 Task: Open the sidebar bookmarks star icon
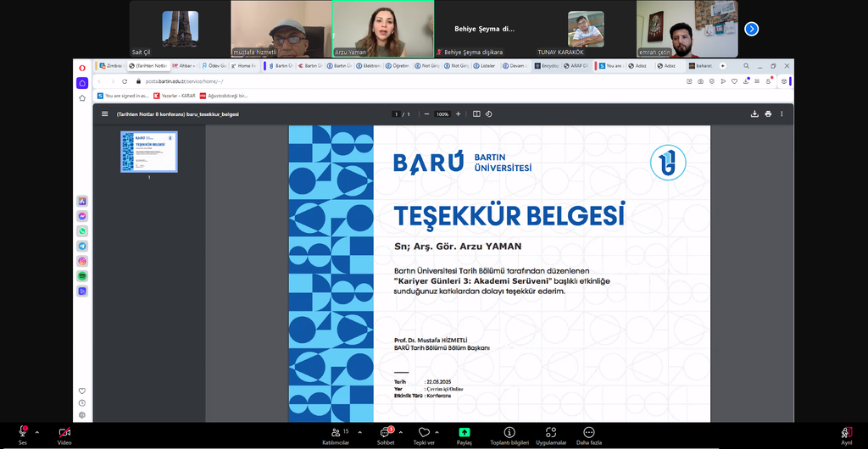(x=82, y=98)
